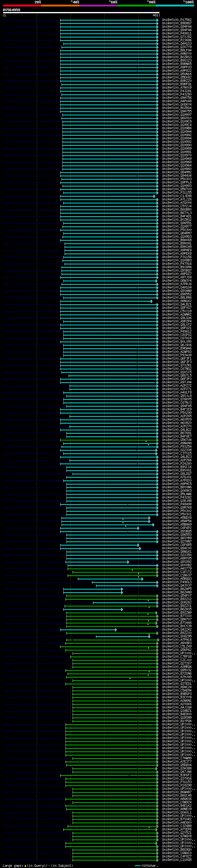197x868 pixels.
Task: Open hit UniRef100_Q7XJ82
Action: click(x=176, y=37)
